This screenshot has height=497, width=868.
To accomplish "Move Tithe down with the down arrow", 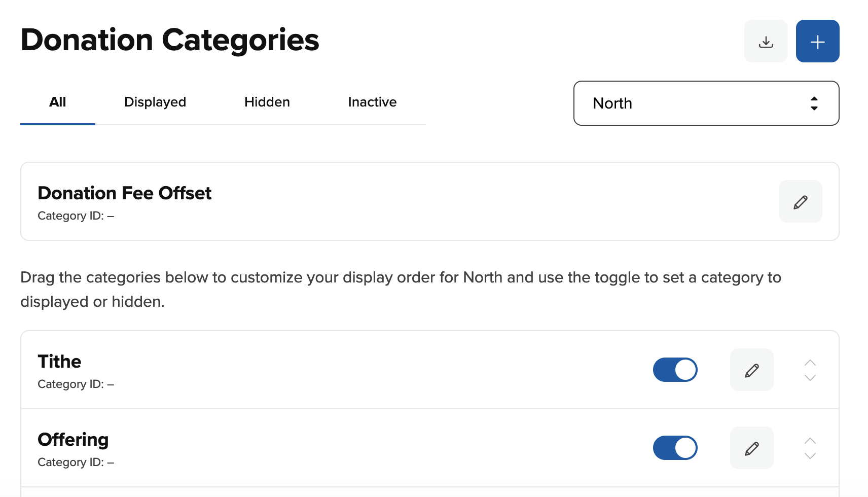I will pyautogui.click(x=810, y=378).
